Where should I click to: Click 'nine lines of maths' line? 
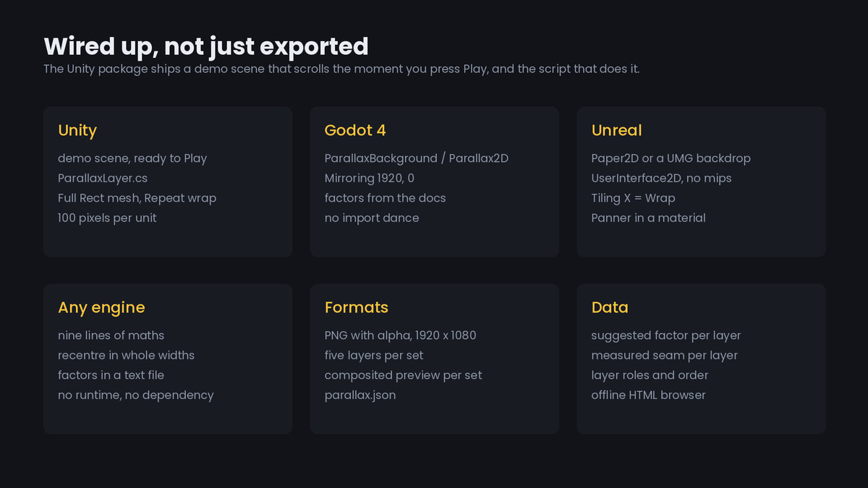tap(111, 335)
